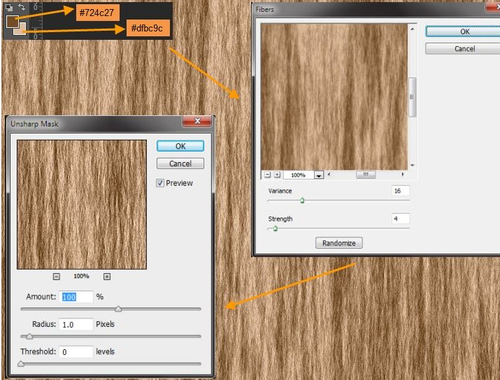
Task: Click OK in the Fibers dialog
Action: pyautogui.click(x=463, y=32)
